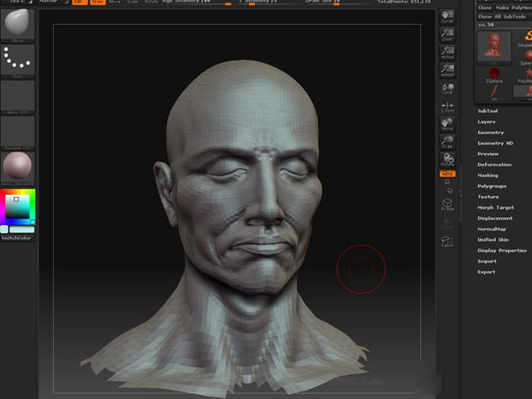Viewport: 532px width, 399px height.
Task: Pick a hue in the color picker square
Action: tap(18, 207)
